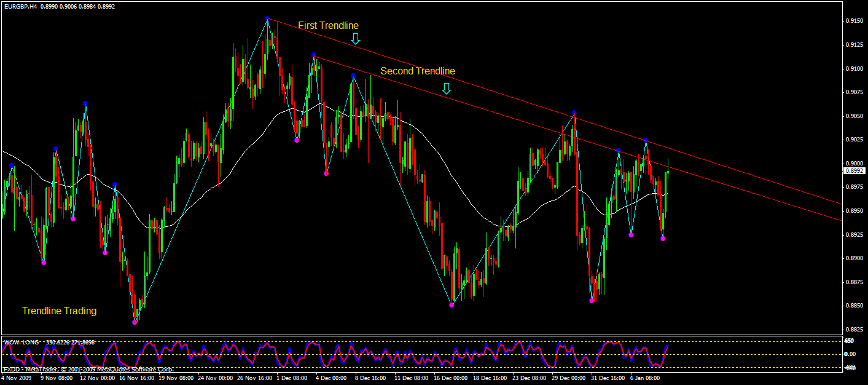Click the MetaQuotes Software Corp. copyright text
The image size is (868, 385).
point(88,369)
